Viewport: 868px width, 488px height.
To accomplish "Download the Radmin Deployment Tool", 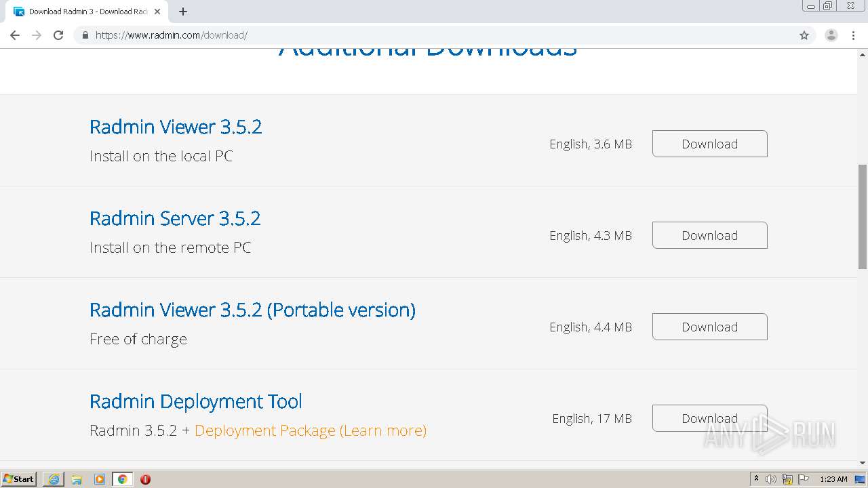I will [x=709, y=418].
